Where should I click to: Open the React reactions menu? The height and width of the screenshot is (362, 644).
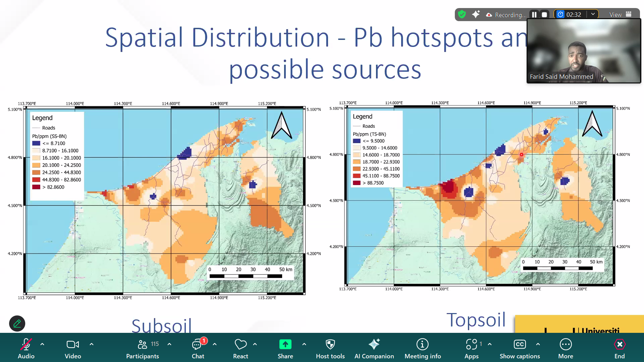240,348
